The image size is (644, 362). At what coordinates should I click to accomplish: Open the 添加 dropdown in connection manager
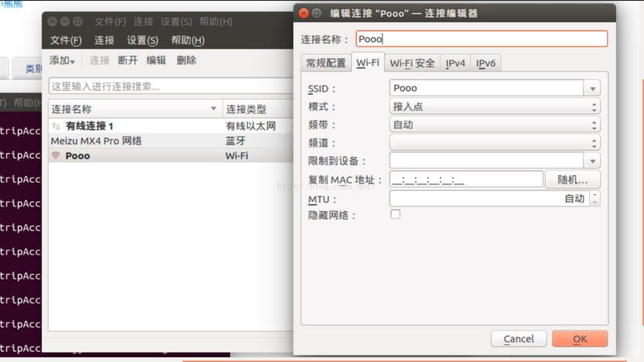[x=62, y=60]
